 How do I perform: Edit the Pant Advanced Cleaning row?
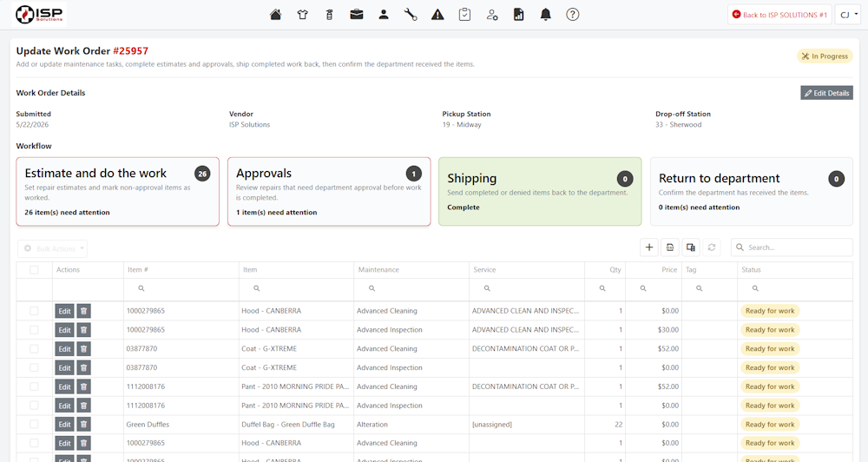(x=65, y=386)
